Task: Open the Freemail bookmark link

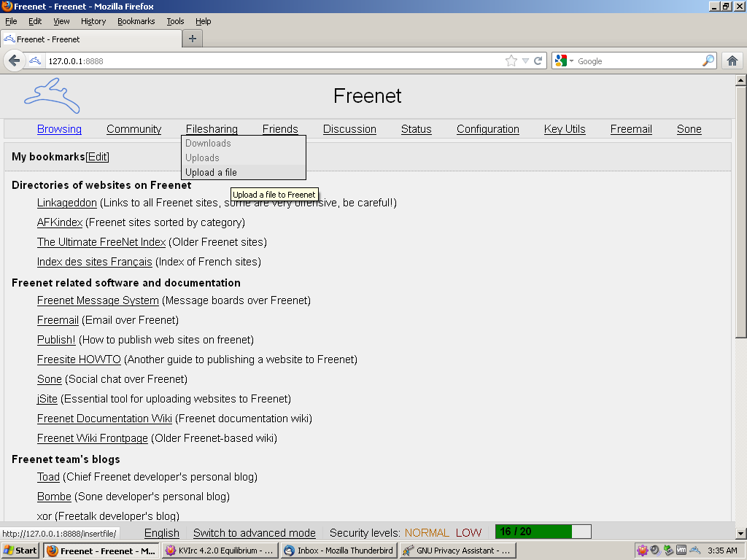Action: pos(58,320)
